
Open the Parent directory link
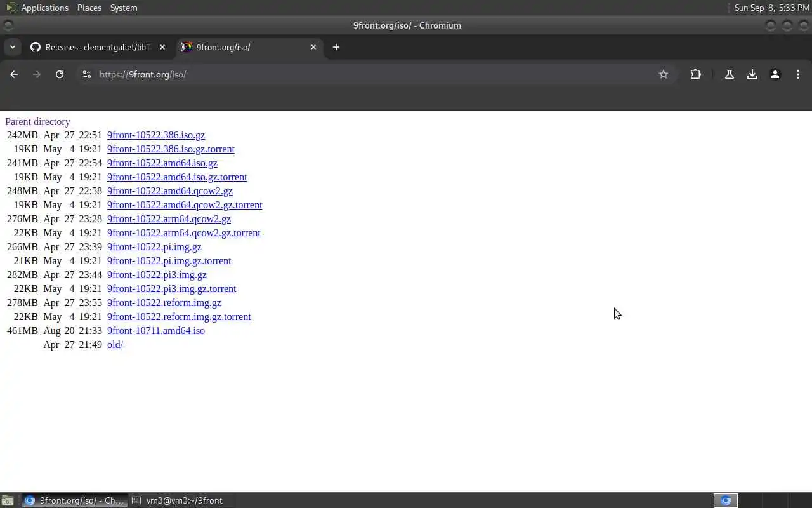click(x=37, y=121)
